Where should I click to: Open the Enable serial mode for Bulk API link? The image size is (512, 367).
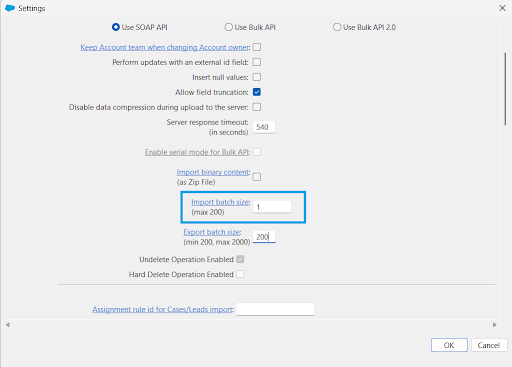pyautogui.click(x=197, y=152)
